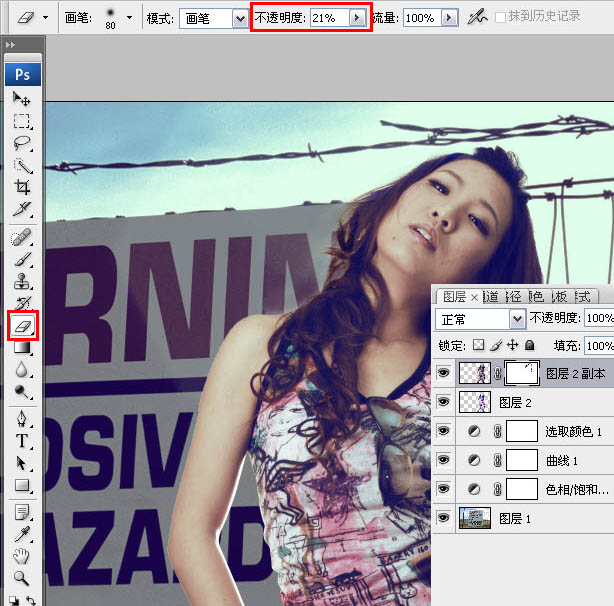Select the 图层 2 副本 layer mask thumbnail
Viewport: 614px width, 606px height.
[522, 373]
